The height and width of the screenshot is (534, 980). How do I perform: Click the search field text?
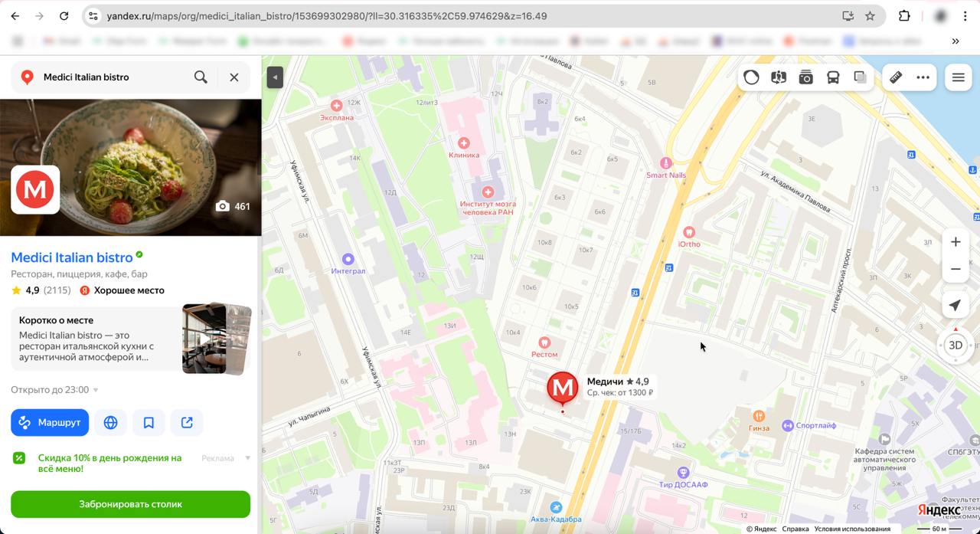(86, 77)
